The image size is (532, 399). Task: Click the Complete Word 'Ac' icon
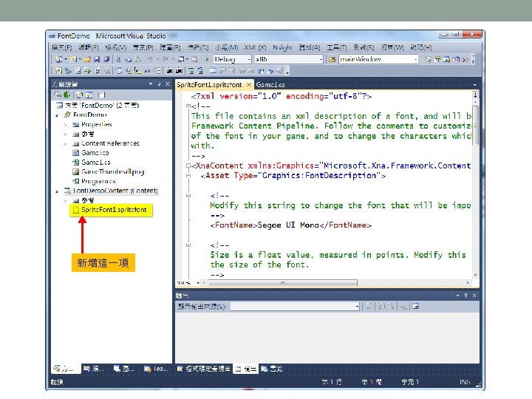click(x=147, y=71)
